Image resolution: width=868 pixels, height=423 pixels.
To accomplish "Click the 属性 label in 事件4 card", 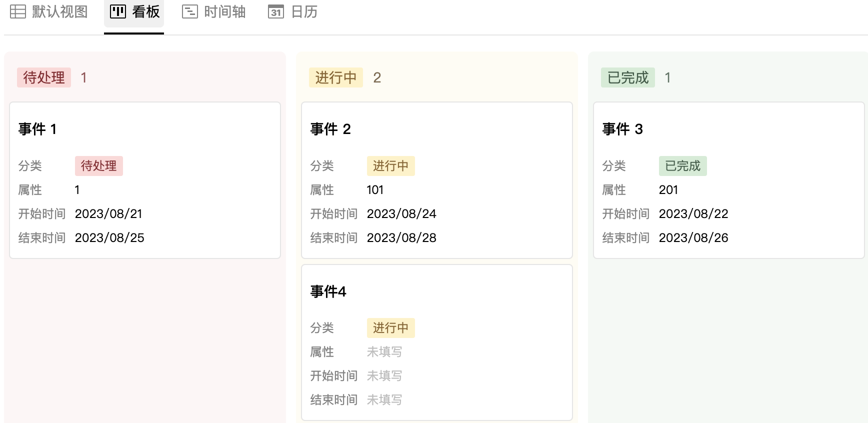I will [x=322, y=352].
